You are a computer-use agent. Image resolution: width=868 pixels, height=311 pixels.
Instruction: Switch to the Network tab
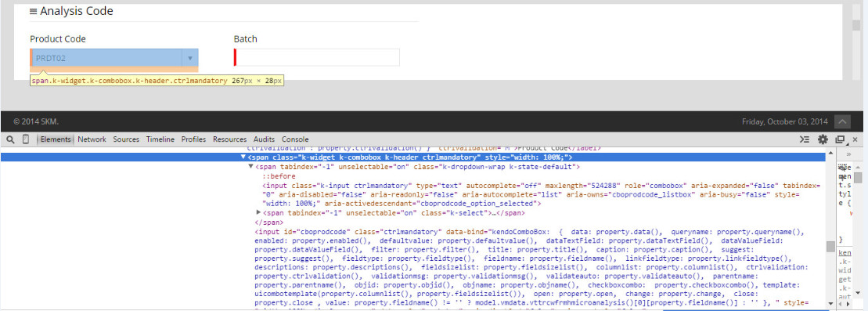tap(92, 139)
